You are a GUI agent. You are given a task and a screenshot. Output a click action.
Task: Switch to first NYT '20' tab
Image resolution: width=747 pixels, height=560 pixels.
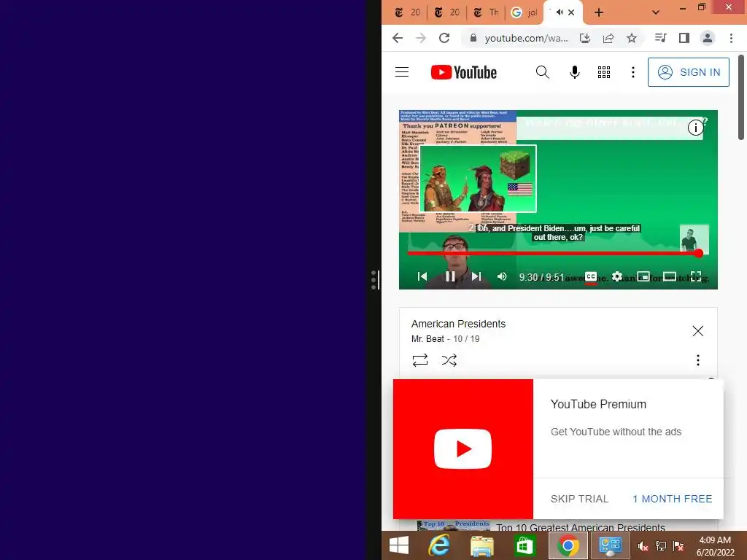pos(407,12)
